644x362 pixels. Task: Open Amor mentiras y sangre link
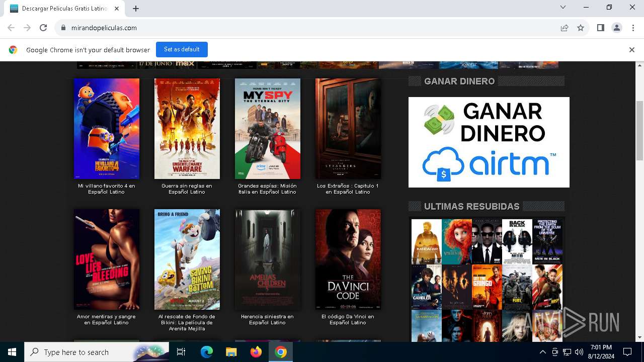click(x=107, y=320)
